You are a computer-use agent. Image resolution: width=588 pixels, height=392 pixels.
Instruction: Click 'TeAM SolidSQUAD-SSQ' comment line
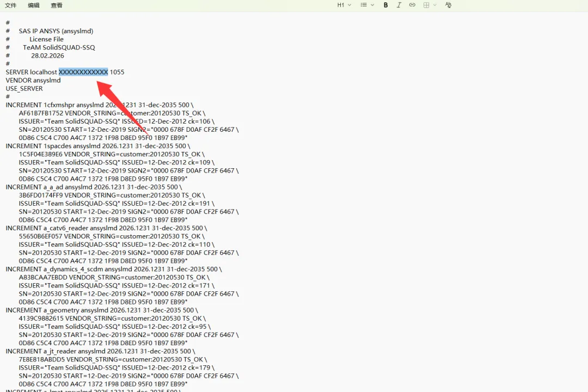coord(59,48)
